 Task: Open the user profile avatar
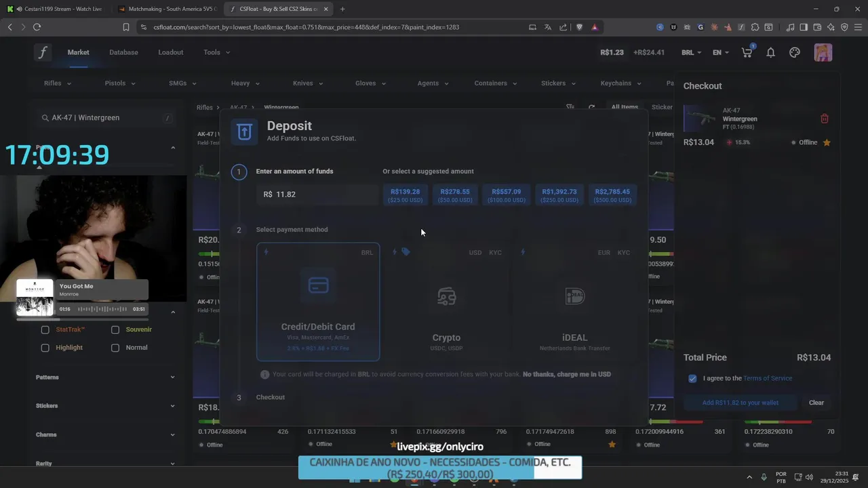[x=823, y=53]
